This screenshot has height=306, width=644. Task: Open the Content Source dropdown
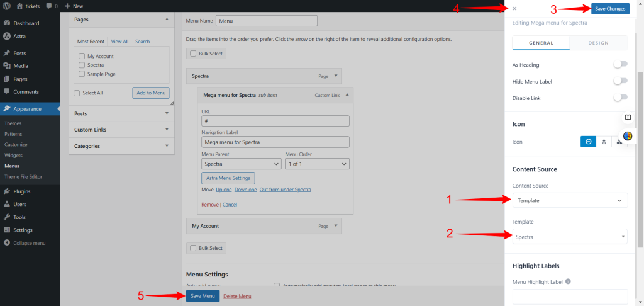coord(570,200)
